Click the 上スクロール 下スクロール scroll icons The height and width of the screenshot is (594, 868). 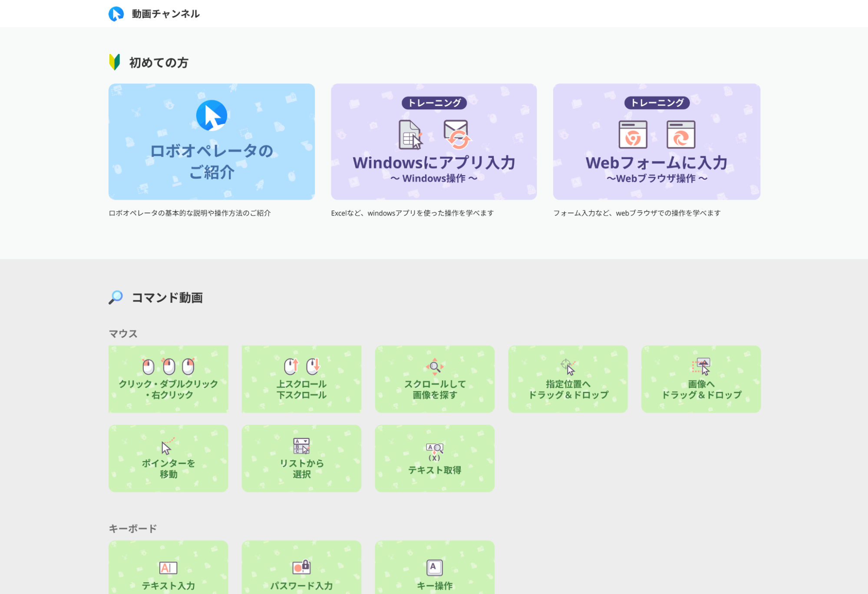301,366
